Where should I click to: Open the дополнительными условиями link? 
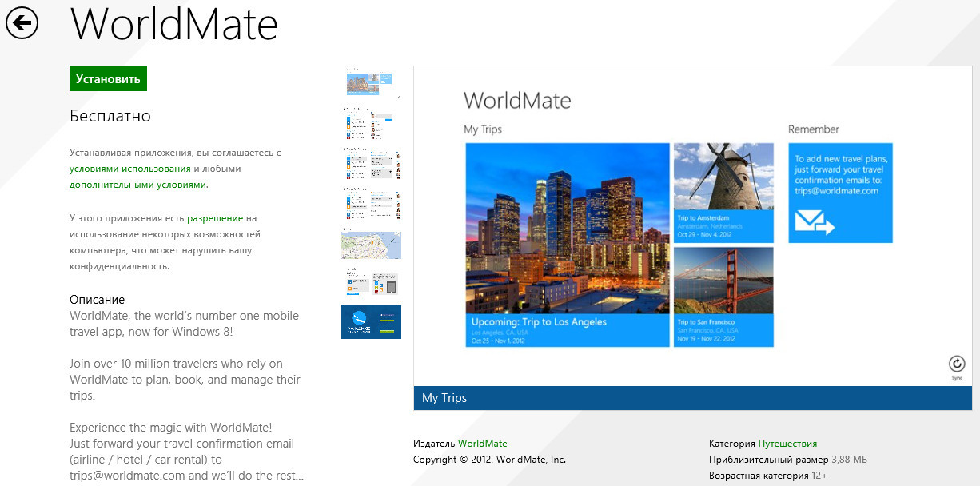pos(138,185)
